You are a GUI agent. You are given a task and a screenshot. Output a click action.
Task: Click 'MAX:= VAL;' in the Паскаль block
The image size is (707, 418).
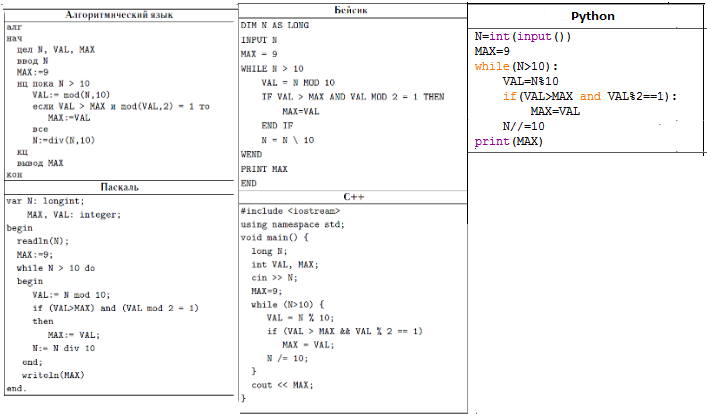tap(73, 335)
